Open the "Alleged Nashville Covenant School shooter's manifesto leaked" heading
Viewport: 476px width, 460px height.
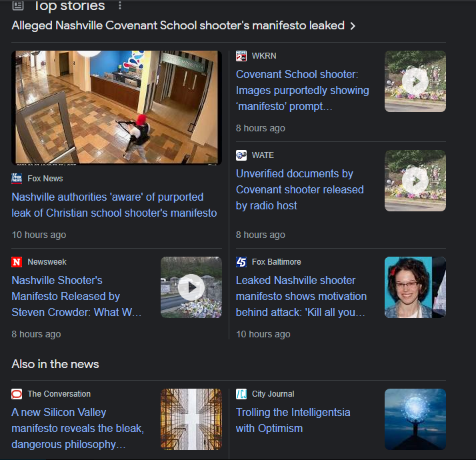click(x=178, y=25)
